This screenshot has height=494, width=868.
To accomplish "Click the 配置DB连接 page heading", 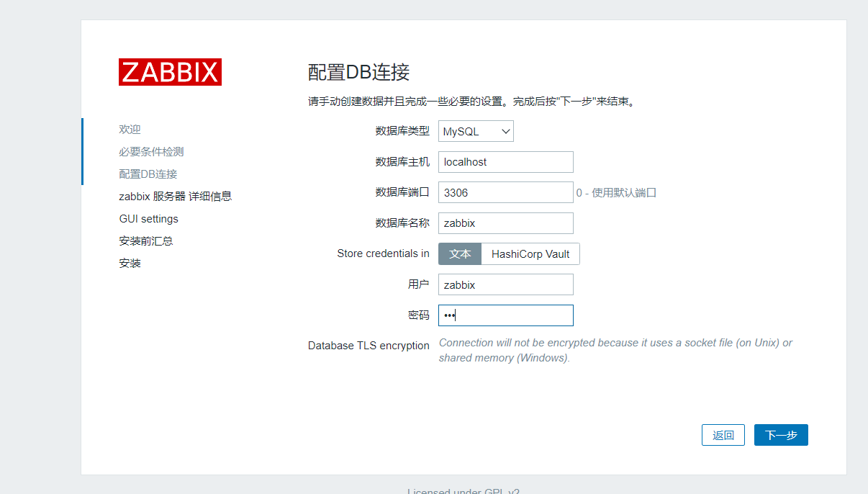I will pyautogui.click(x=358, y=73).
